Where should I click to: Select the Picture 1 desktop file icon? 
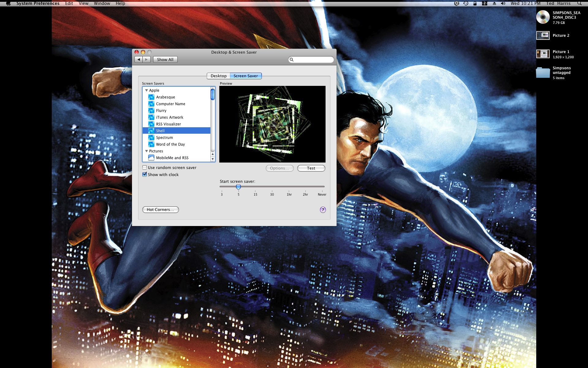tap(543, 54)
